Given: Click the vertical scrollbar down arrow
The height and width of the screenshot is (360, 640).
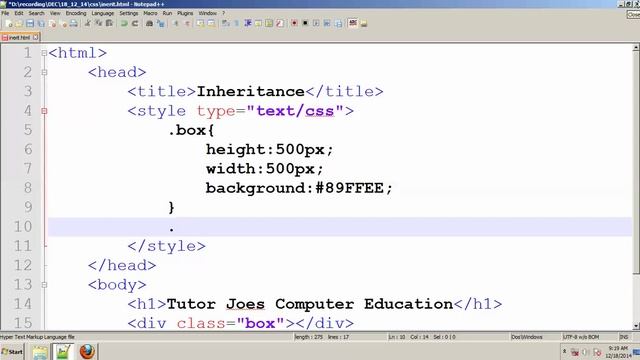Looking at the screenshot, I should [x=636, y=326].
